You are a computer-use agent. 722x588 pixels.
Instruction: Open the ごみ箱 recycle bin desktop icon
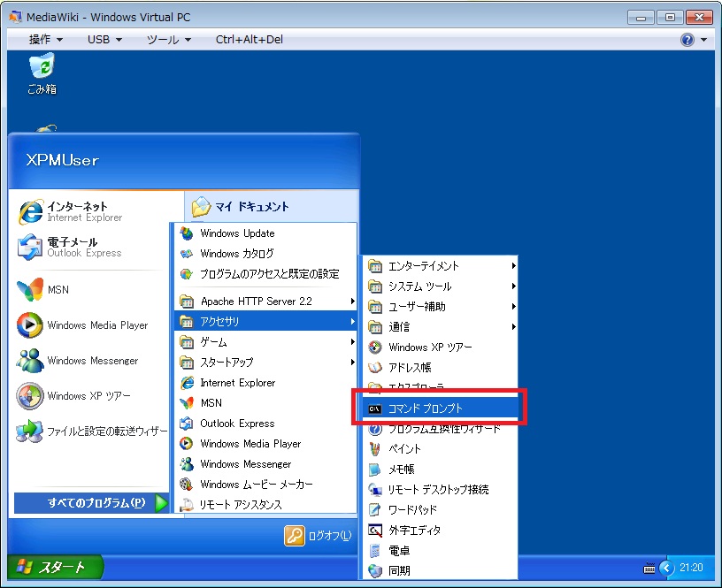pos(42,73)
